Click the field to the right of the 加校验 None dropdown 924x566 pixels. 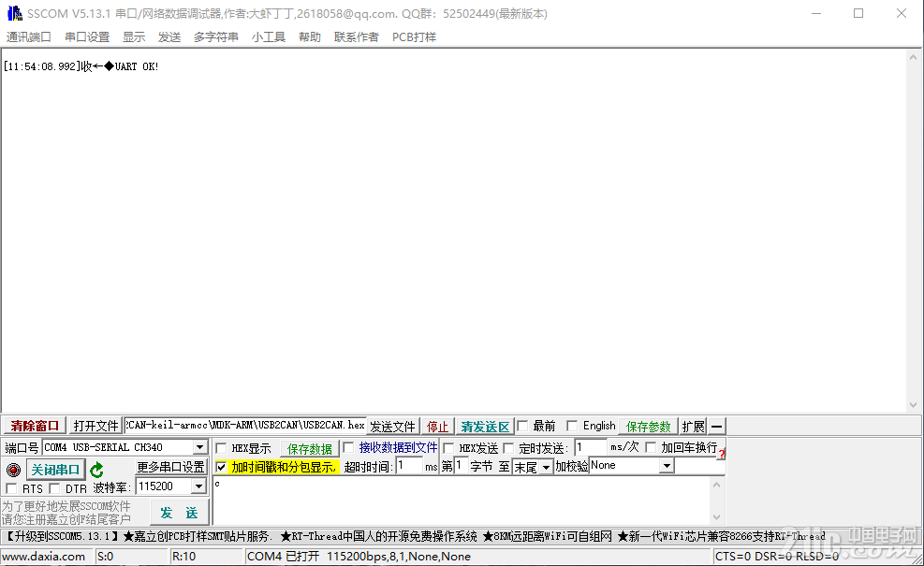click(699, 466)
